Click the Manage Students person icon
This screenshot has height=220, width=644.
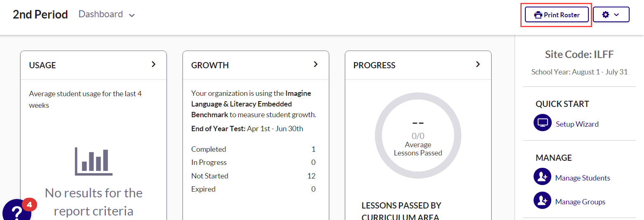click(x=542, y=177)
